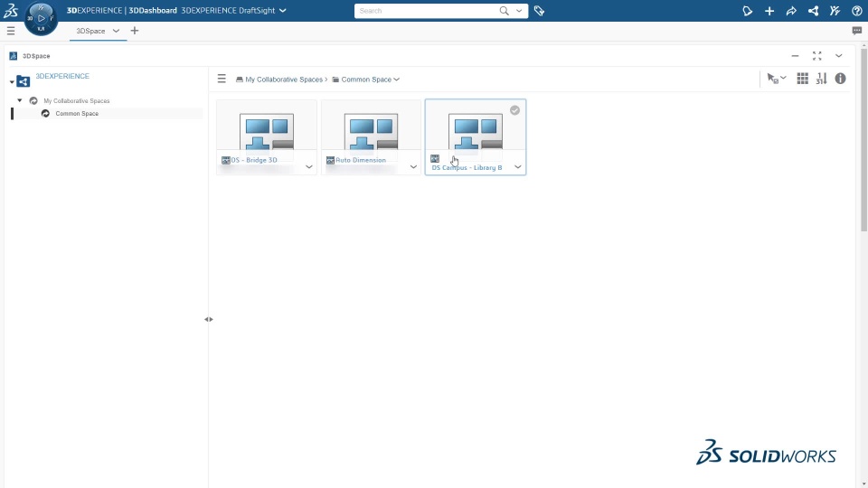Click the DS Campus - Library B title
868x488 pixels.
467,168
